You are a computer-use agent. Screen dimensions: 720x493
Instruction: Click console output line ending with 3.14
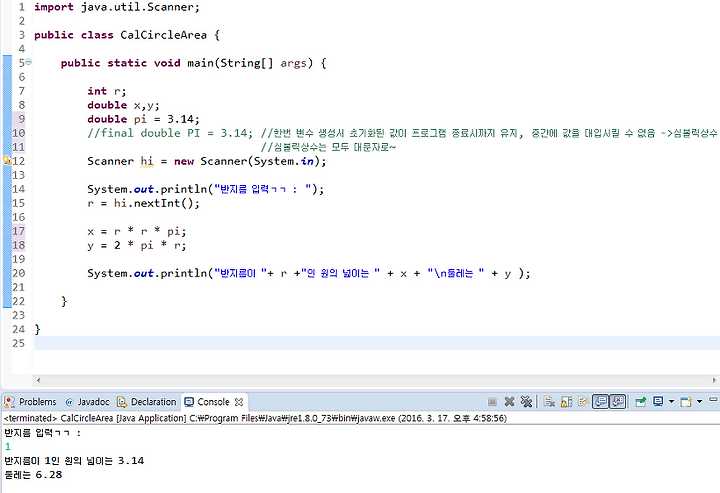(74, 460)
